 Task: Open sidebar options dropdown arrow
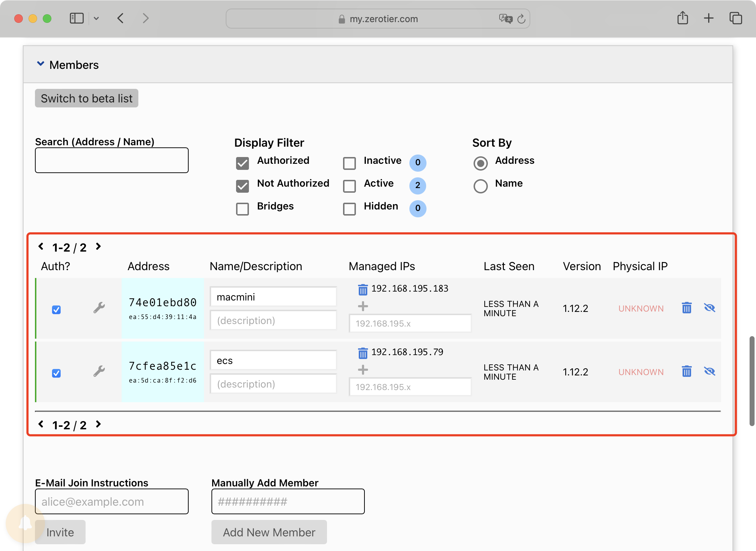click(x=96, y=18)
